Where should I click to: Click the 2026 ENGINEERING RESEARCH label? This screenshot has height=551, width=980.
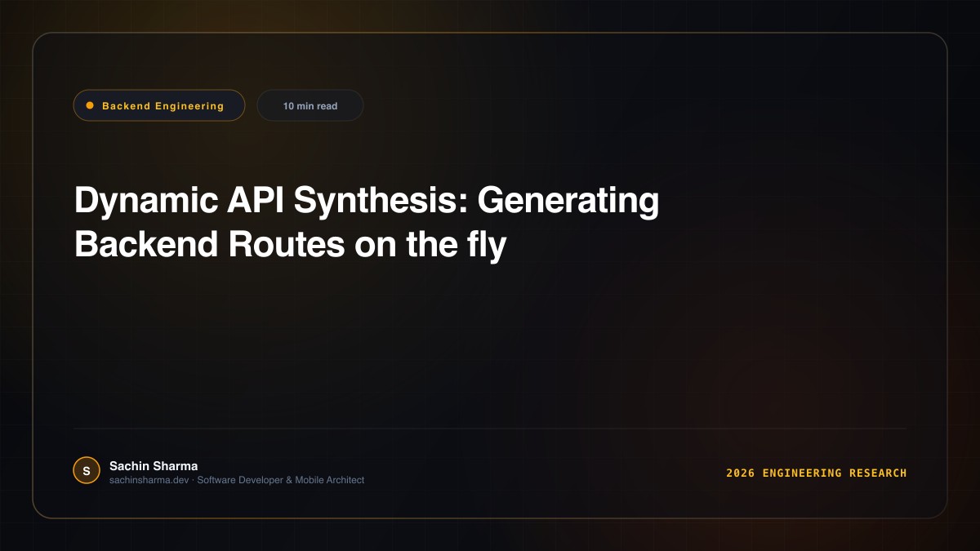(x=817, y=473)
